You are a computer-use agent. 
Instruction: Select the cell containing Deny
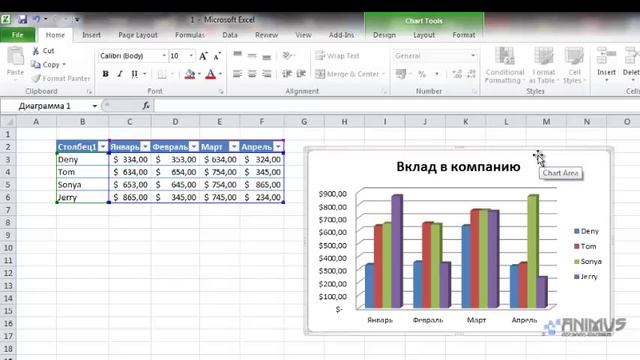(x=83, y=160)
